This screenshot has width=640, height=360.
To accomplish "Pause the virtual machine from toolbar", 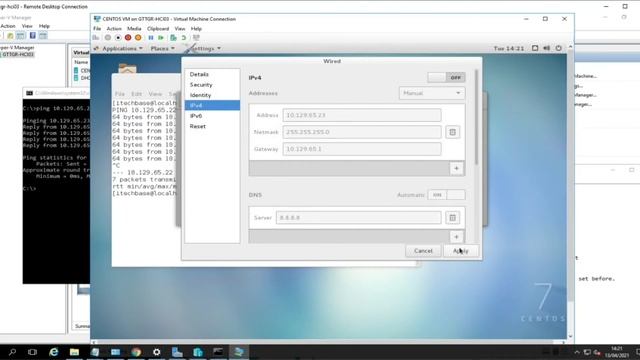I will 151,38.
